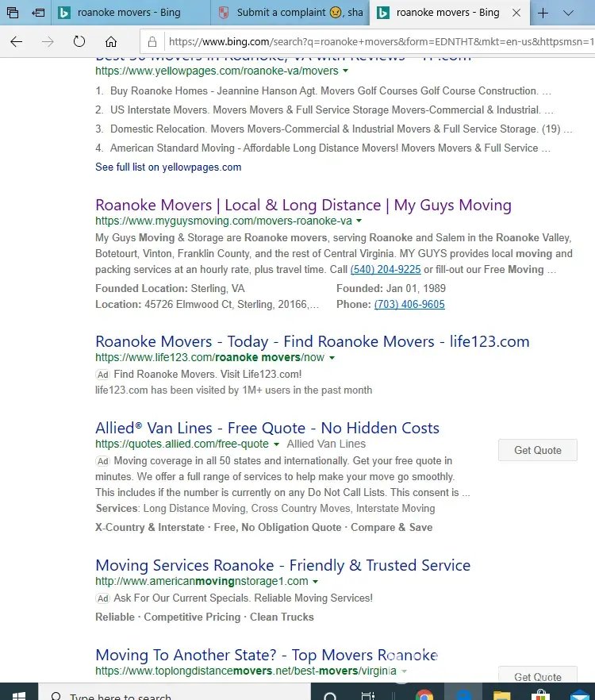The image size is (595, 700).
Task: Expand the tab previews chevron
Action: coord(568,13)
